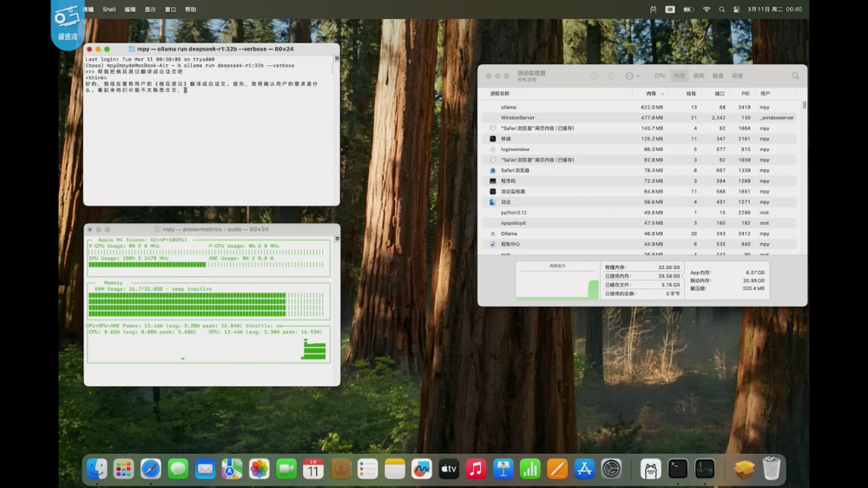Screen dimensions: 868x488
Task: Open the Ollama llama icon in the menu bar
Action: pyautogui.click(x=654, y=10)
